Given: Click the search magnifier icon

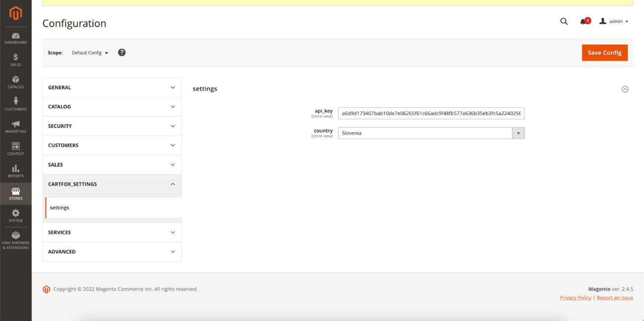Looking at the screenshot, I should click(564, 21).
